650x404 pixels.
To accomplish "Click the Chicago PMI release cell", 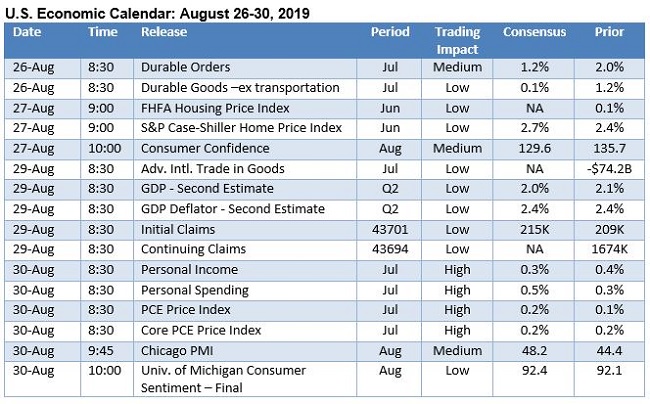I will point(178,350).
